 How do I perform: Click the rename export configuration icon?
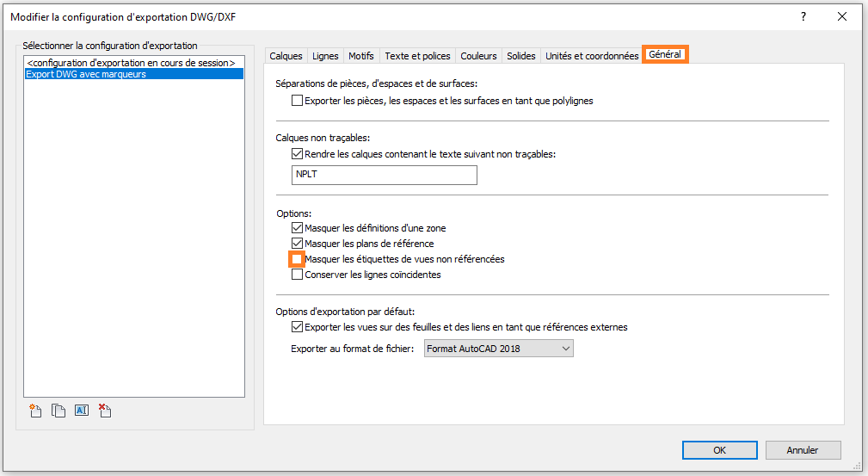pyautogui.click(x=82, y=411)
